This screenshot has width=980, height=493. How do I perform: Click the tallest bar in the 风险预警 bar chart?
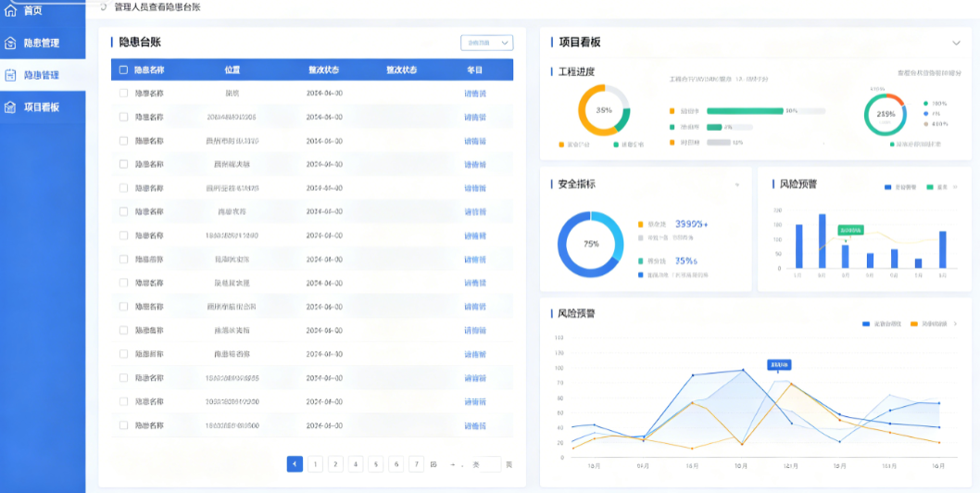[x=822, y=241]
